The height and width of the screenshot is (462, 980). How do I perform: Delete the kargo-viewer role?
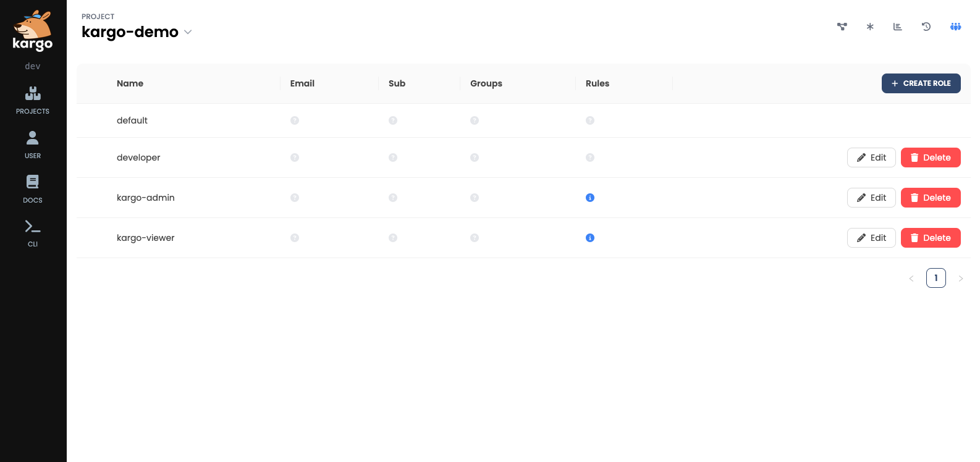pos(931,238)
